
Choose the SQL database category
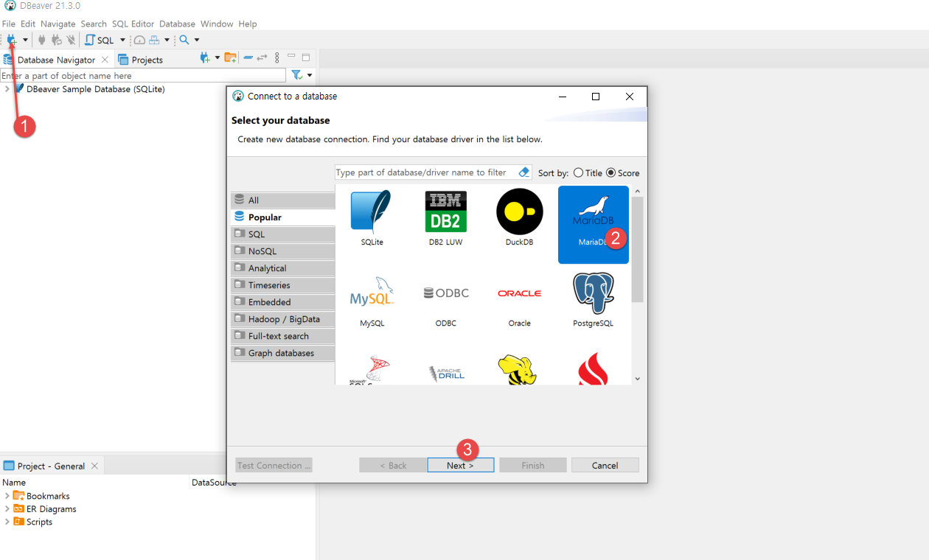tap(283, 234)
